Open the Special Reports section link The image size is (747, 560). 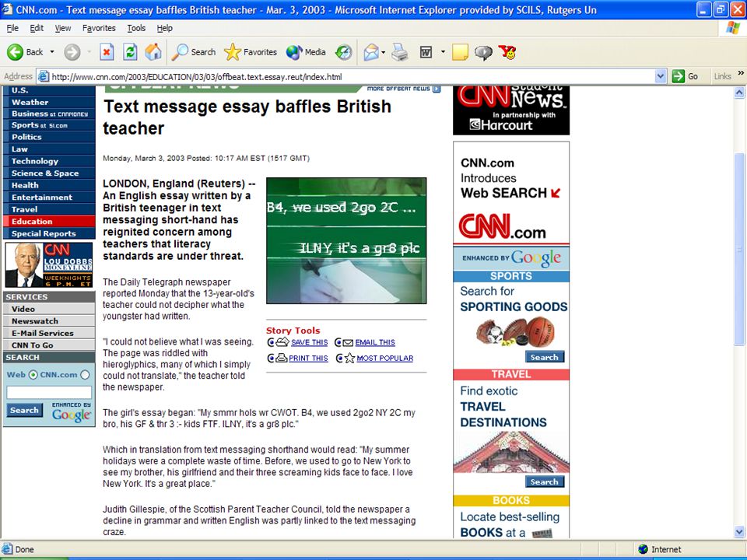[49, 233]
